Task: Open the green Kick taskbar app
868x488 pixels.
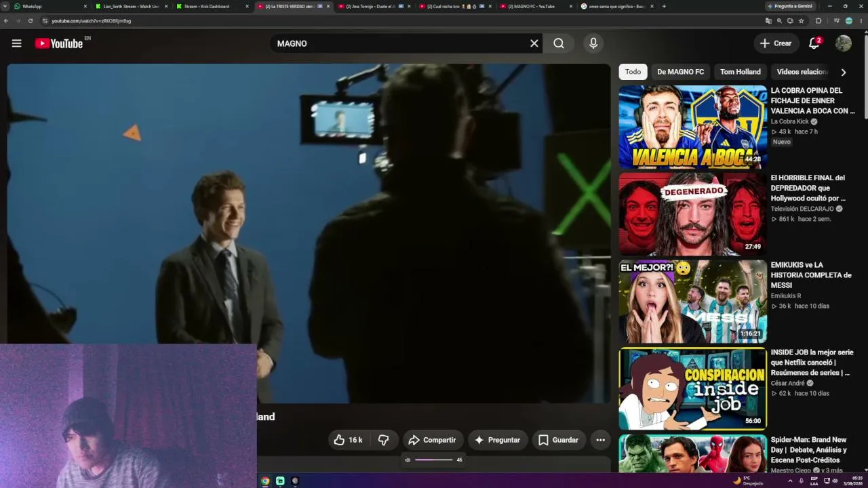Action: click(280, 481)
